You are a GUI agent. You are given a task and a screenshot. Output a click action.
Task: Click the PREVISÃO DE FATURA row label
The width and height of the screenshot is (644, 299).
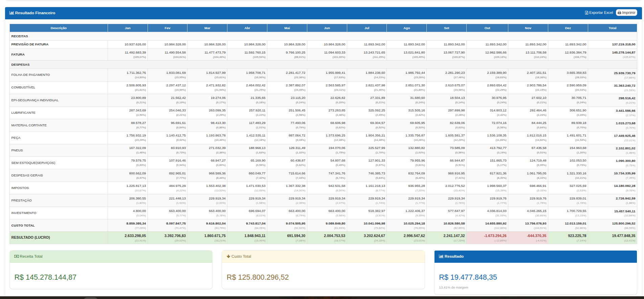coord(30,44)
